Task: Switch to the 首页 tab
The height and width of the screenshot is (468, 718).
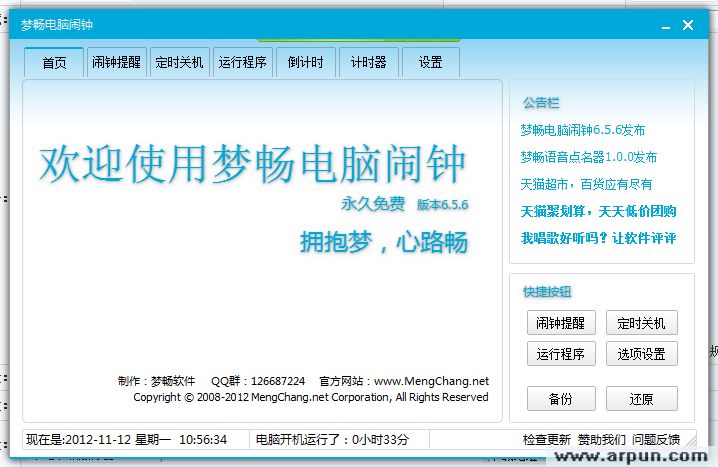Action: pyautogui.click(x=54, y=62)
